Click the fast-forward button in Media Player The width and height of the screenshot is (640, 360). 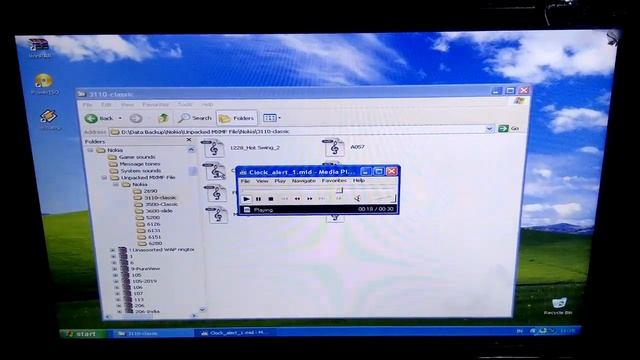coord(309,199)
